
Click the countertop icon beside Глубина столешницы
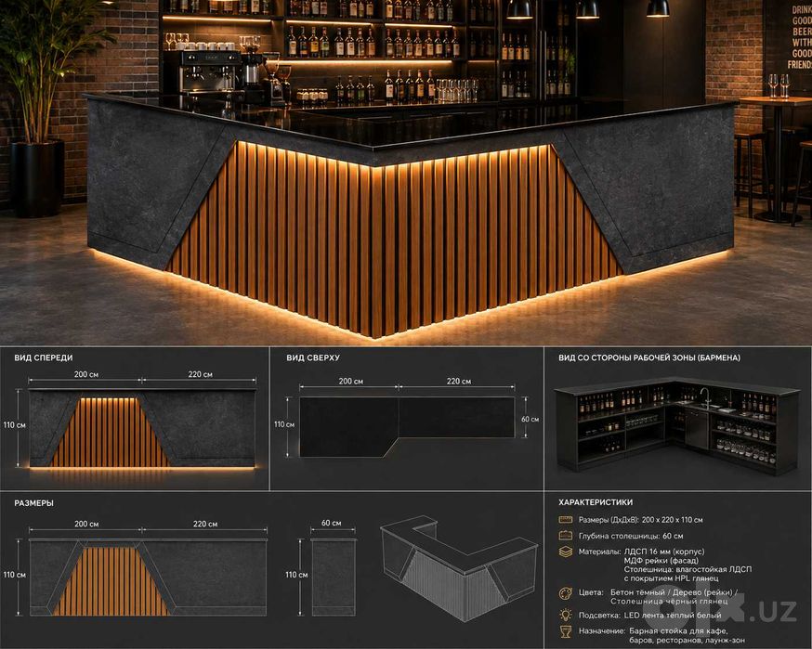tap(565, 536)
